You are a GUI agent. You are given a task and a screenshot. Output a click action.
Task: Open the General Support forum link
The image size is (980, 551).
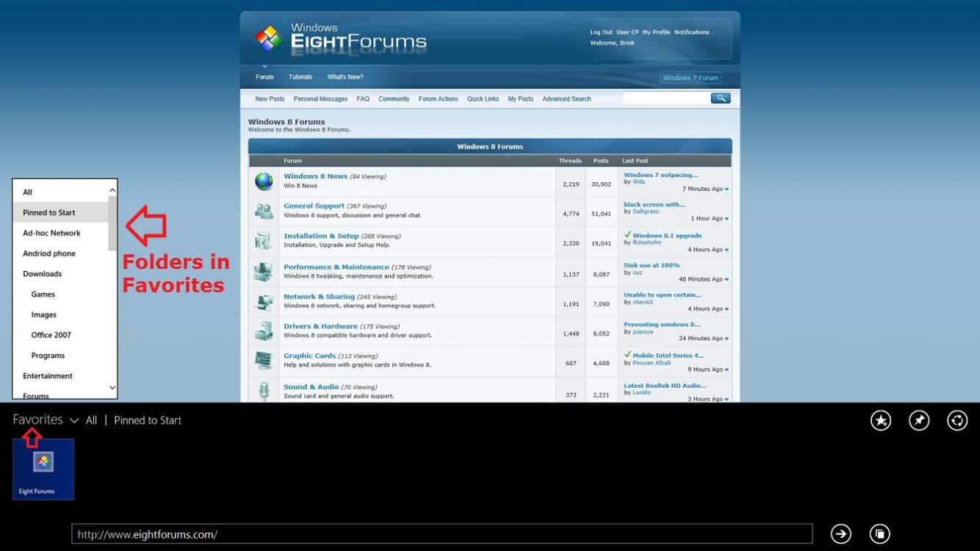[x=314, y=206]
